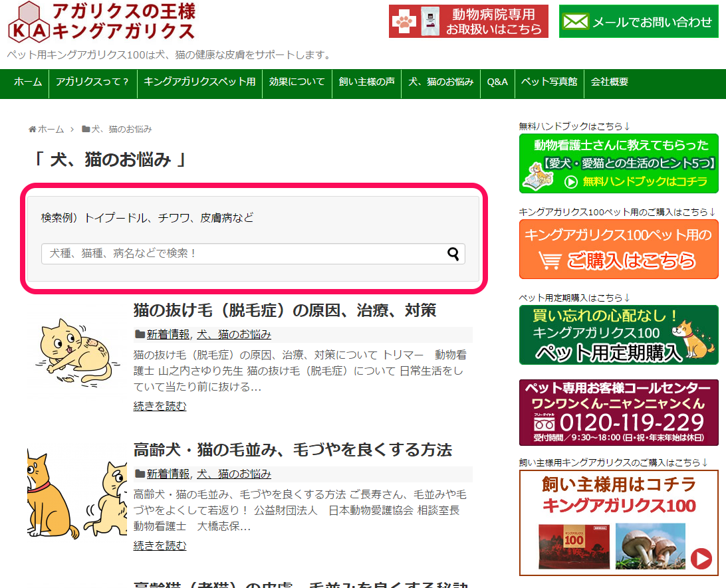Open 会社概要 menu item
726x588 pixels.
coord(609,82)
